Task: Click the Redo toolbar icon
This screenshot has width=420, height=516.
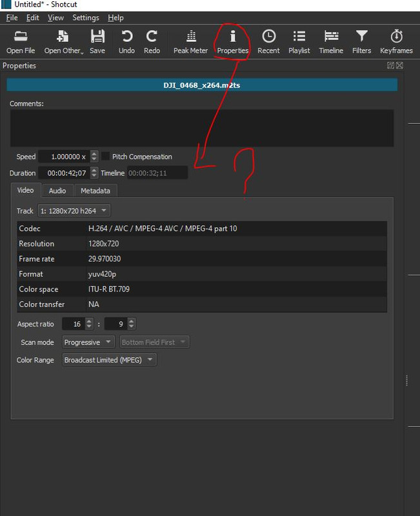Action: 152,42
